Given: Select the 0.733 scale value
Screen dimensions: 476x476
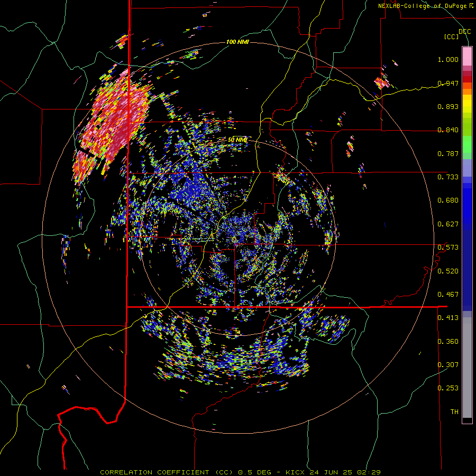Looking at the screenshot, I should coord(448,177).
